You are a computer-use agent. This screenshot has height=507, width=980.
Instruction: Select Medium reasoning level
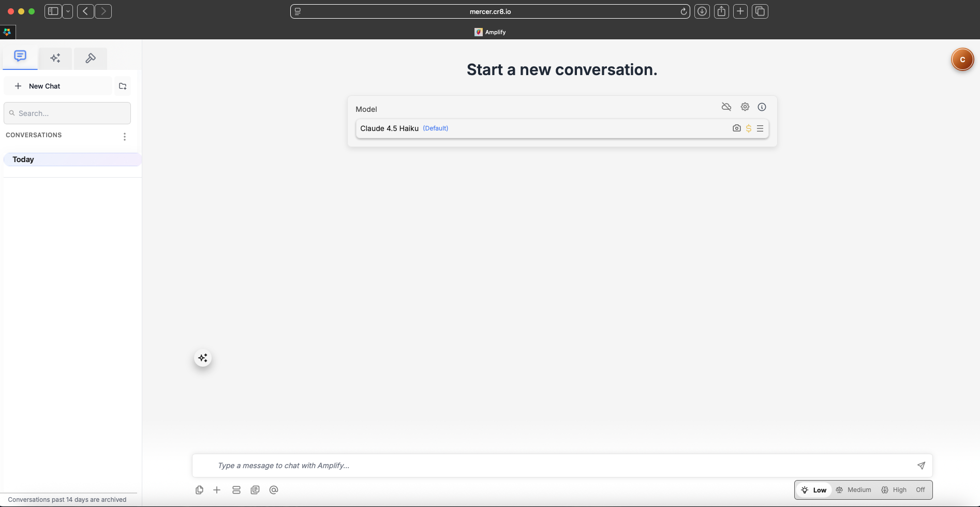(x=854, y=490)
